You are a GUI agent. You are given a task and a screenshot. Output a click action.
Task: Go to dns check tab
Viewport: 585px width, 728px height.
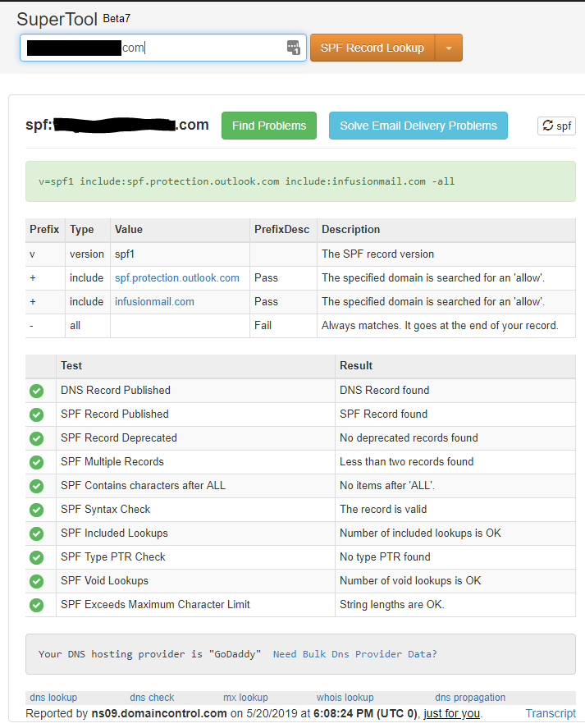pos(152,698)
